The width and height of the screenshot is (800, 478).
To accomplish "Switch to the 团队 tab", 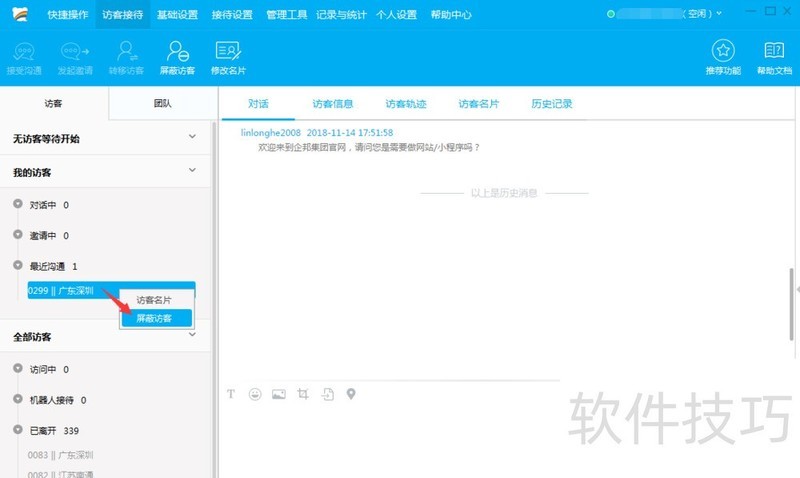I will tap(162, 103).
